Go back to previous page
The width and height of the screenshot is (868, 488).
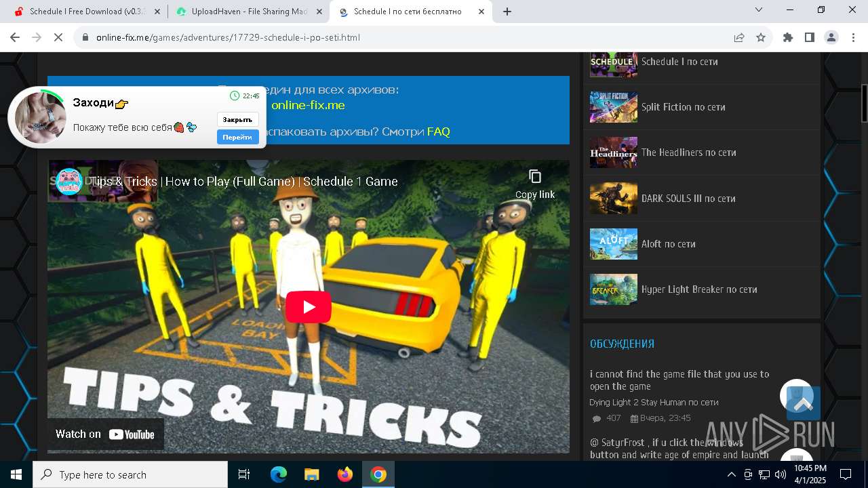point(15,37)
